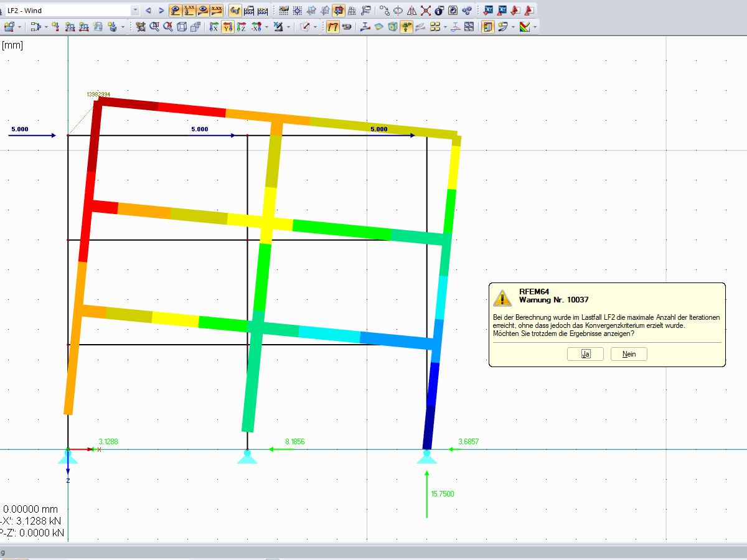Click the middle support symbol
The width and height of the screenshot is (747, 560).
(x=247, y=457)
